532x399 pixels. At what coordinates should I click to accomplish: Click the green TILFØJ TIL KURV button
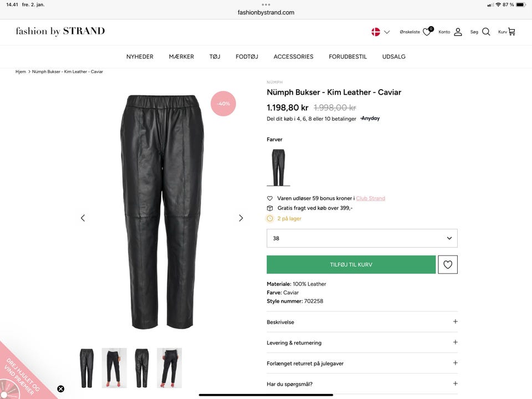click(x=351, y=264)
